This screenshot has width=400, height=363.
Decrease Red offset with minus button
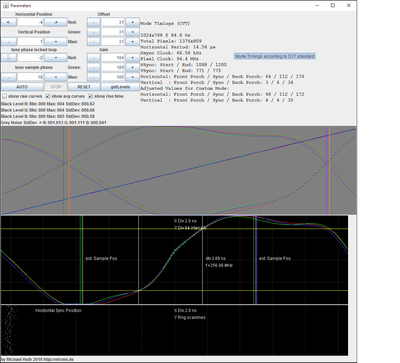[93, 22]
